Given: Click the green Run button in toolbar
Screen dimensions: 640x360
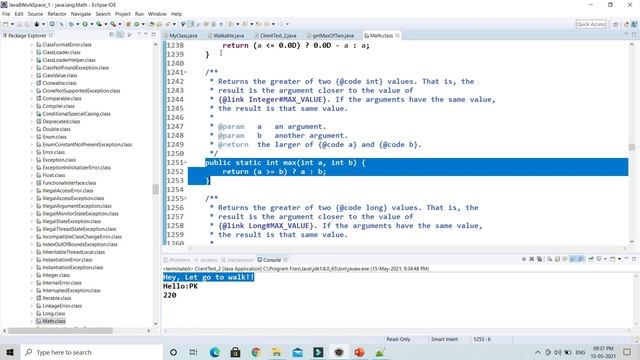Looking at the screenshot, I should click(85, 24).
